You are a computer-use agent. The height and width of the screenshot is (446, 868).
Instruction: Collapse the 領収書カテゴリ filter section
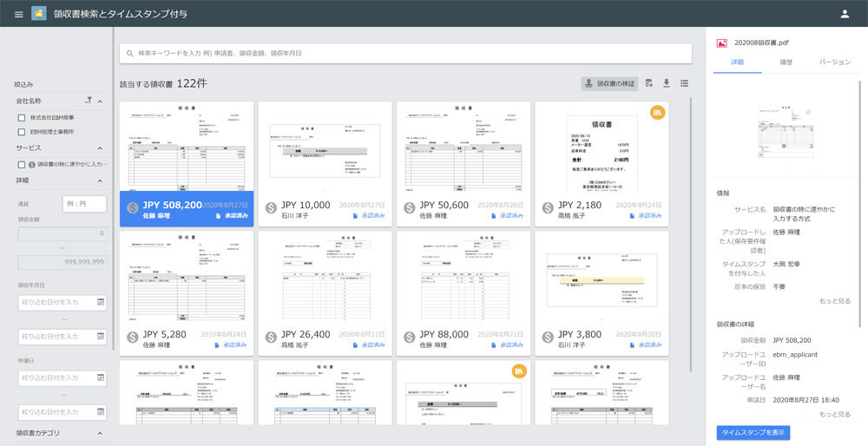tap(100, 433)
